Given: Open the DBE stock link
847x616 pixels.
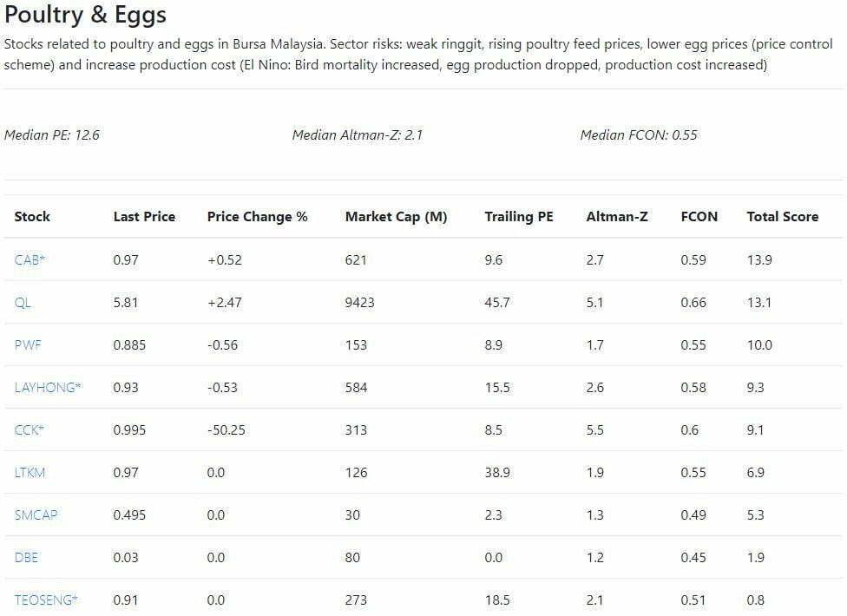Looking at the screenshot, I should pos(26,557).
